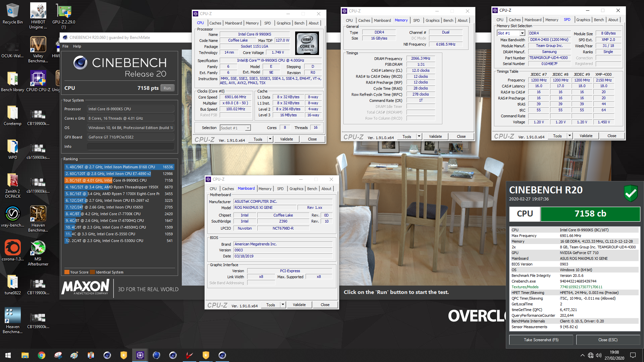The image size is (644, 362).
Task: Expand Tools arrow in CPU-Z CPU window
Action: pos(270,139)
